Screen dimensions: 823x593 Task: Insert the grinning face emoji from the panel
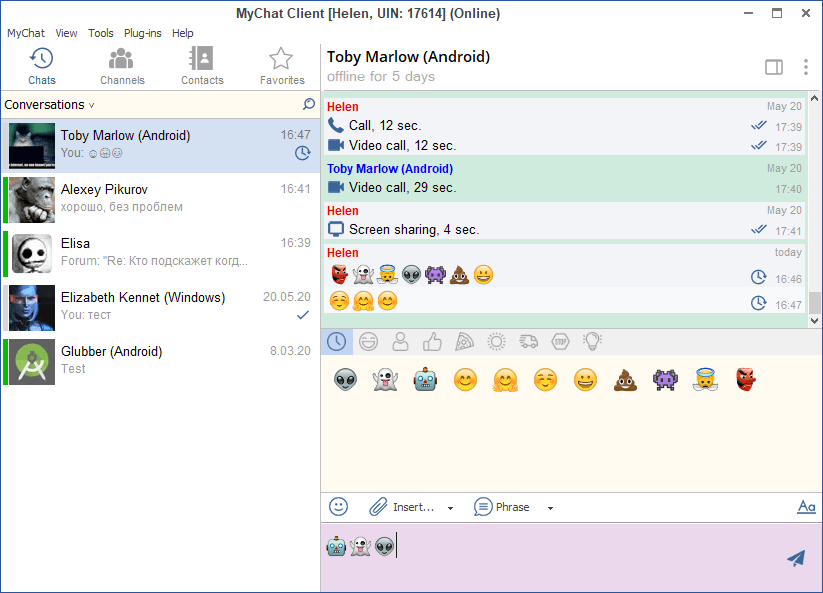click(585, 379)
